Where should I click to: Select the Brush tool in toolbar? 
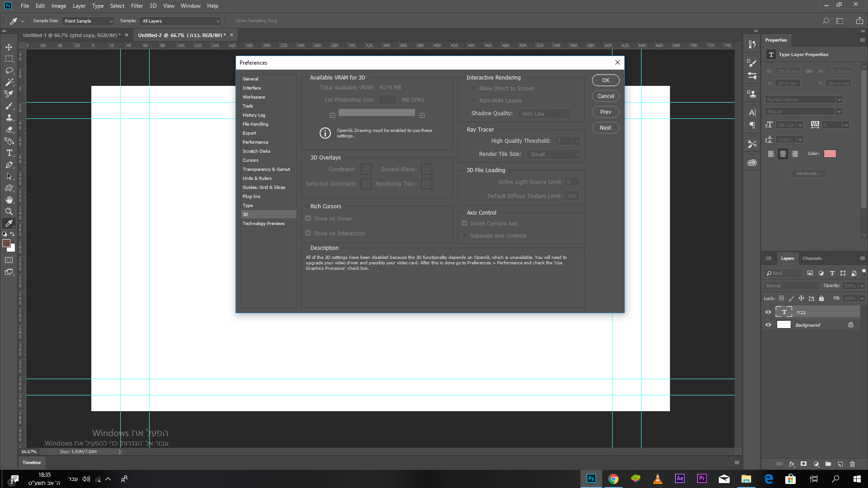click(x=9, y=106)
